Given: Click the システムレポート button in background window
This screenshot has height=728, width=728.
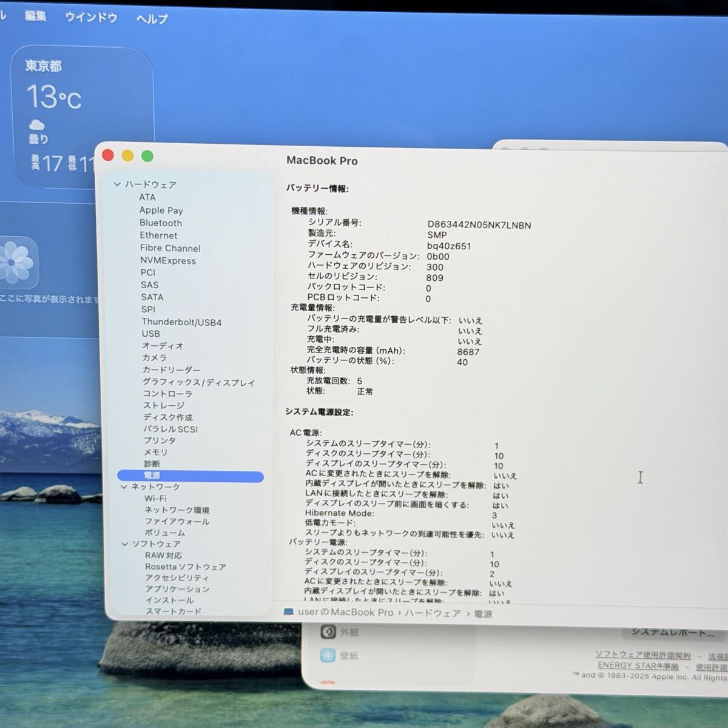Looking at the screenshot, I should 672,632.
